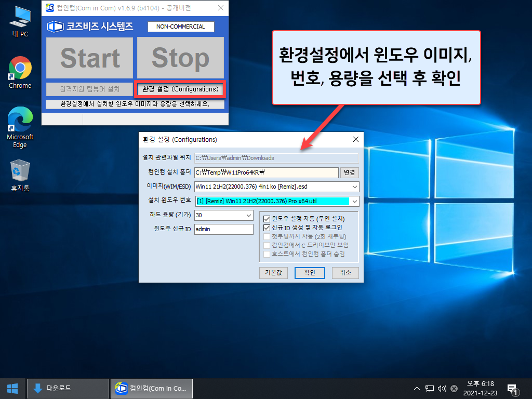
Task: Open the Chrome desktop shortcut
Action: pyautogui.click(x=20, y=73)
